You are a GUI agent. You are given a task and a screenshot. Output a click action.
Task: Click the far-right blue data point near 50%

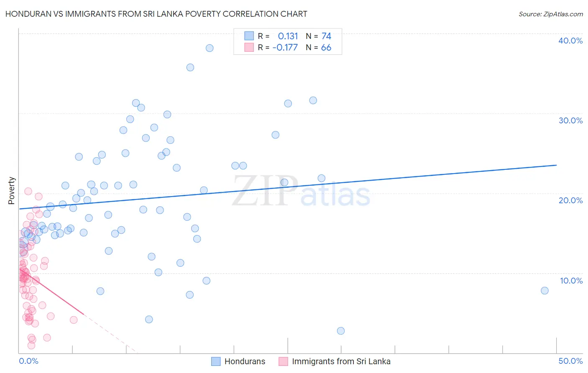click(x=545, y=291)
